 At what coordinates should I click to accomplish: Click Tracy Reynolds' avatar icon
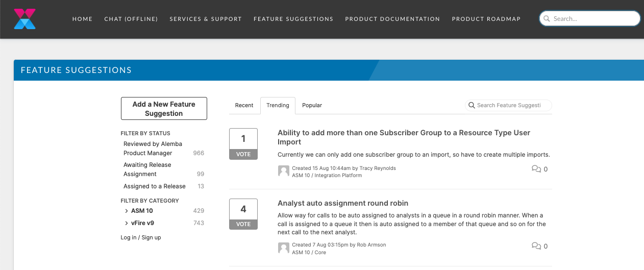click(284, 171)
